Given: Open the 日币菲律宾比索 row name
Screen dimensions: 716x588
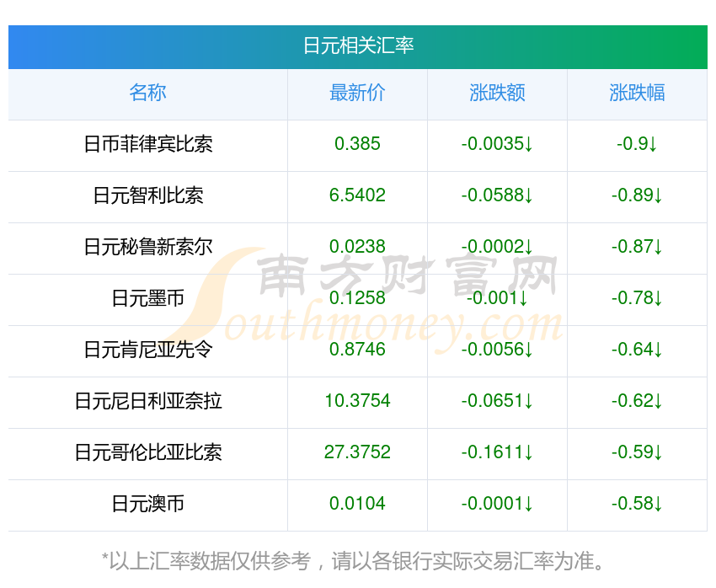Looking at the screenshot, I should (148, 144).
